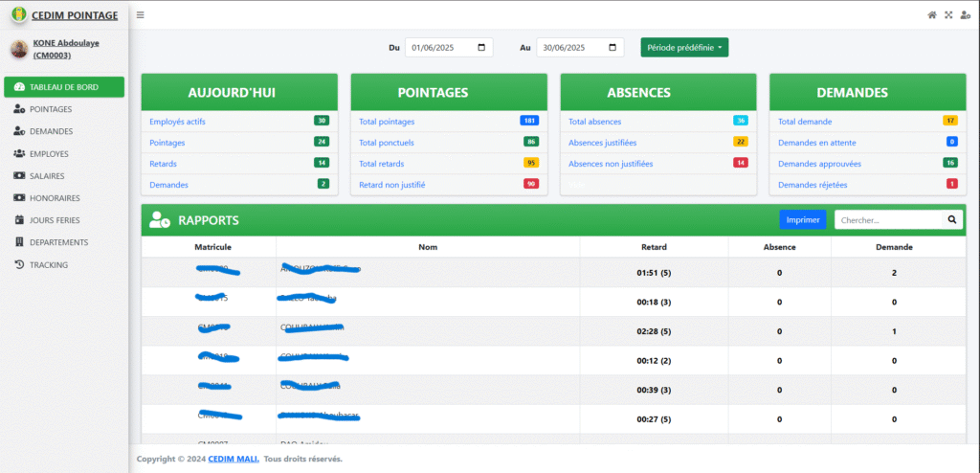This screenshot has width=980, height=473.
Task: Click the Rapports header user-clock icon
Action: pos(159,220)
